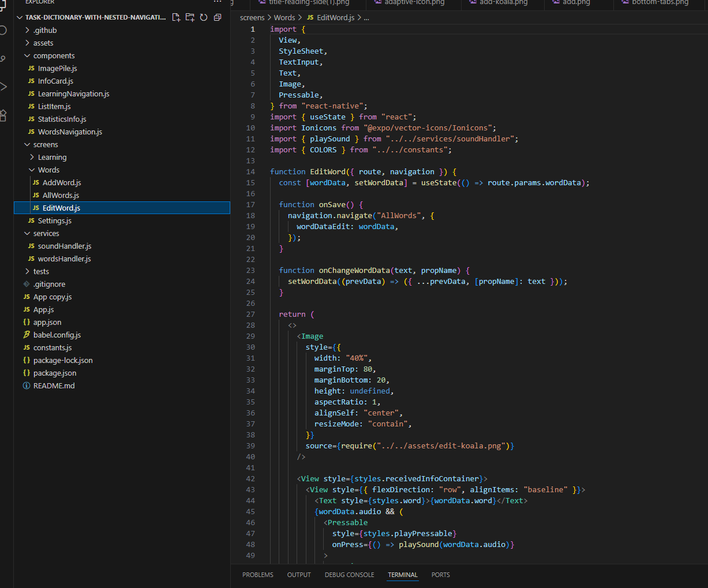Click info icon beside README.md
This screenshot has width=708, height=588.
click(x=27, y=386)
